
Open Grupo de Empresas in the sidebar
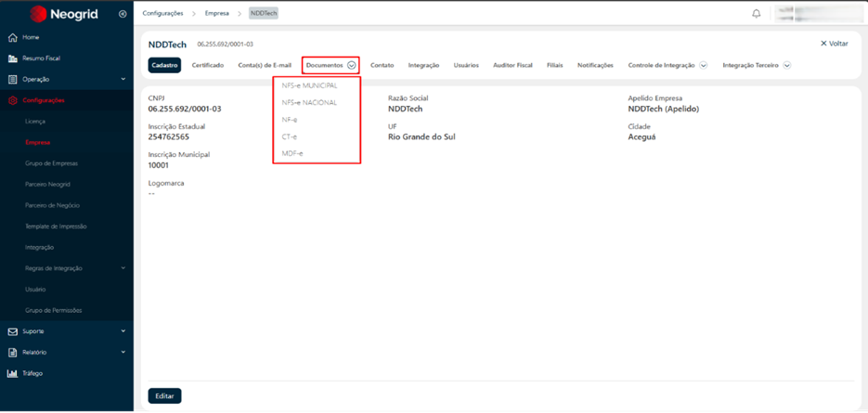pos(51,163)
